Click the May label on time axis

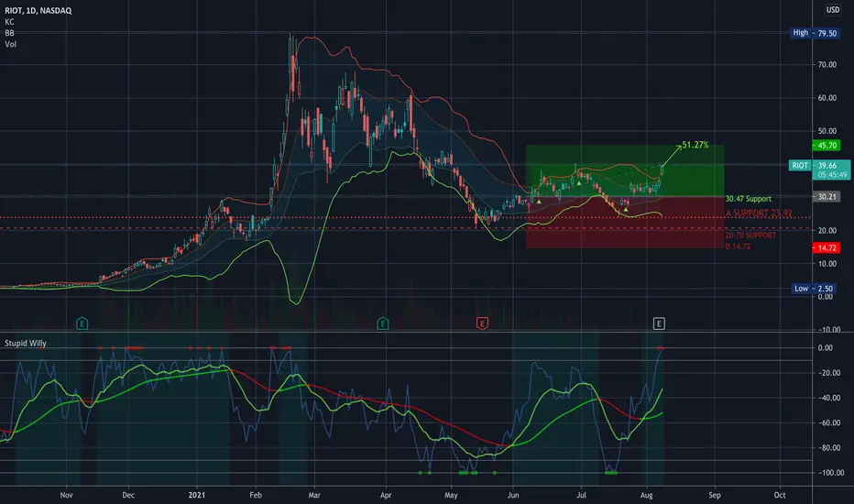[451, 495]
